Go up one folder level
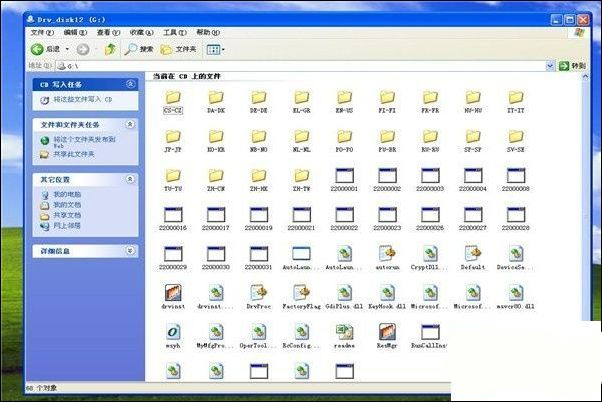 pos(110,49)
